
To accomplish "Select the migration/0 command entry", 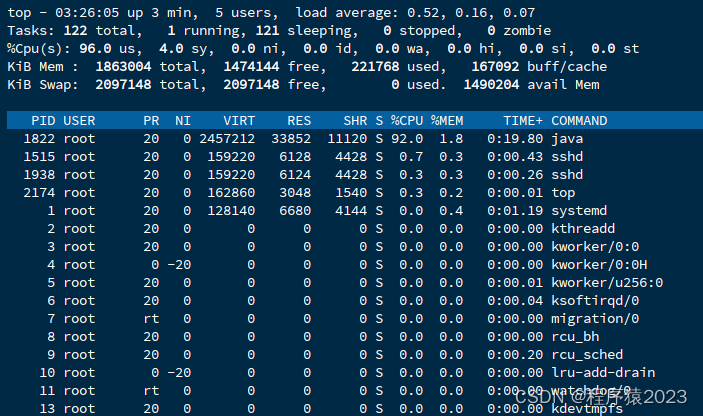I will click(x=595, y=319).
